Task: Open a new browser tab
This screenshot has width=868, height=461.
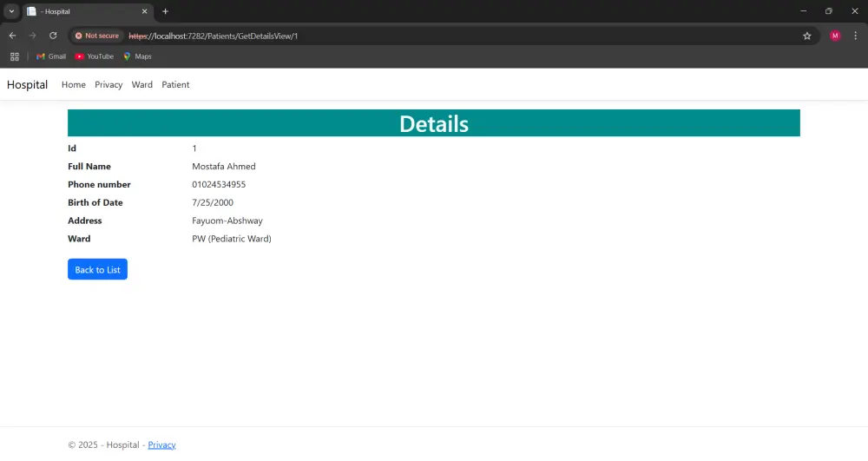Action: pos(165,11)
